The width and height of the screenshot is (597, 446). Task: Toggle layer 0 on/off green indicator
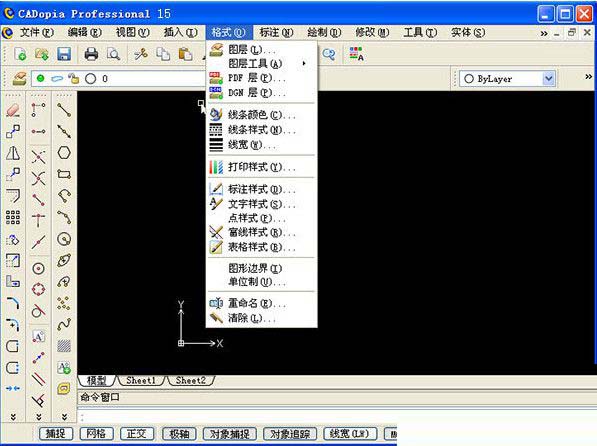[40, 78]
